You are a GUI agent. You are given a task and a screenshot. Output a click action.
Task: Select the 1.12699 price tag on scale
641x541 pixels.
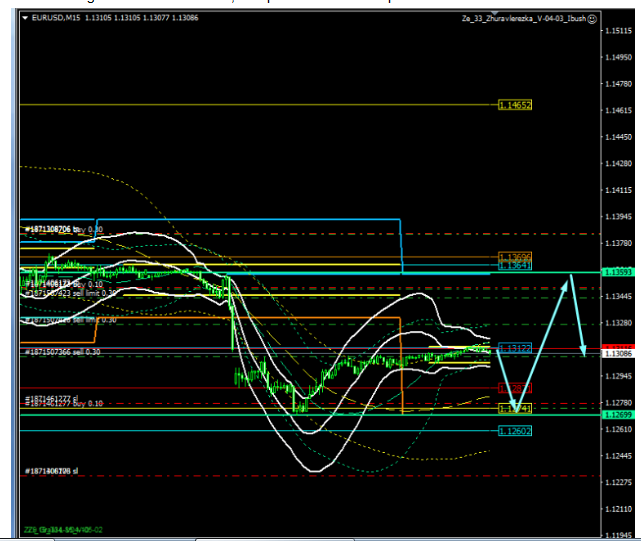tap(616, 414)
